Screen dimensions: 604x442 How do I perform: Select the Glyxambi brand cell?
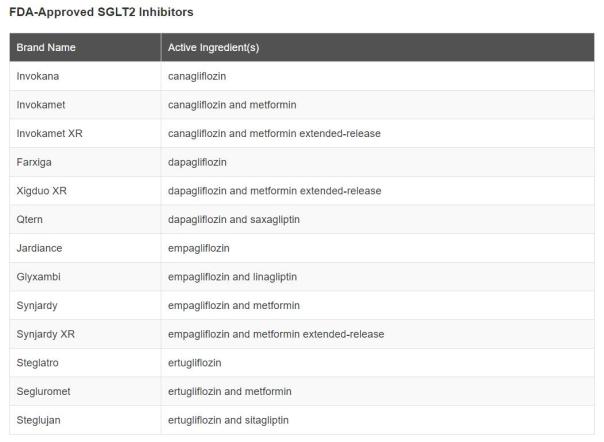(85, 277)
